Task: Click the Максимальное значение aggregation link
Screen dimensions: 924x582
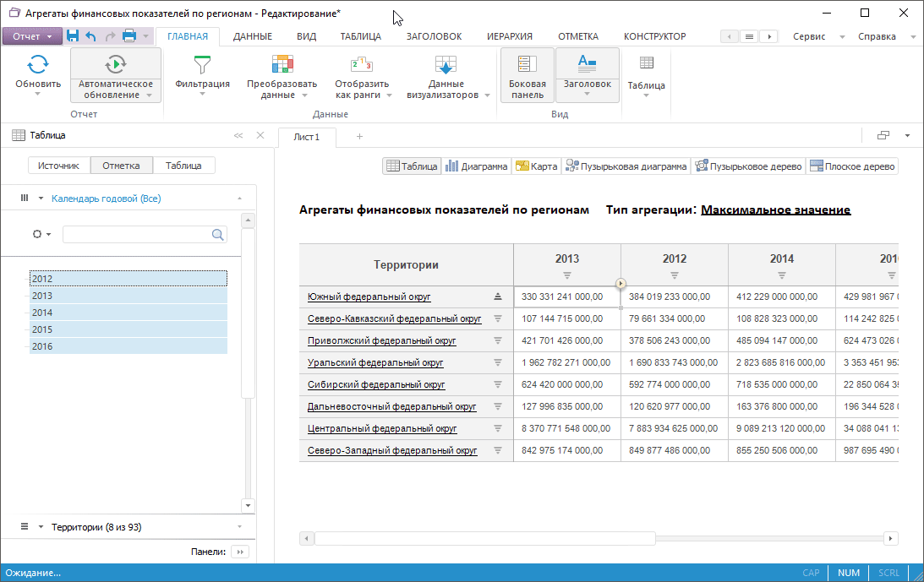Action: pyautogui.click(x=775, y=210)
